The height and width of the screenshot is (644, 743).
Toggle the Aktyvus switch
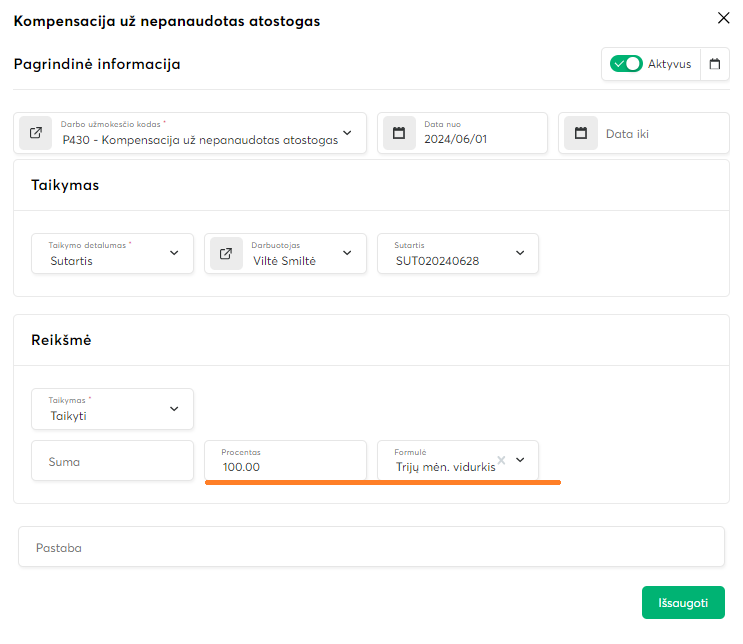click(x=627, y=64)
